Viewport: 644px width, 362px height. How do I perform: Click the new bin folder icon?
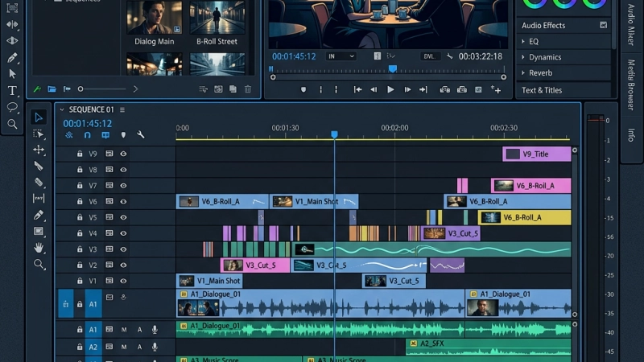52,89
